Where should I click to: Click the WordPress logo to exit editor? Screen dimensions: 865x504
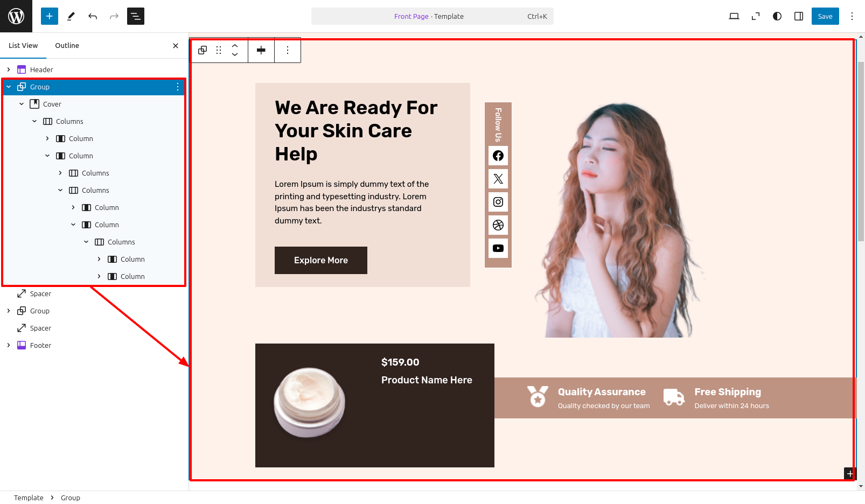16,16
